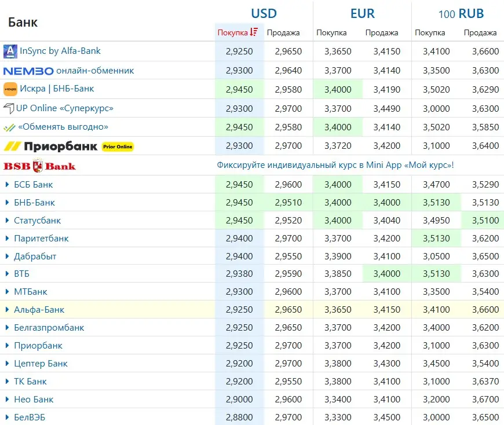Click Статусбанк RUB sell rate 3,5100

tap(485, 221)
